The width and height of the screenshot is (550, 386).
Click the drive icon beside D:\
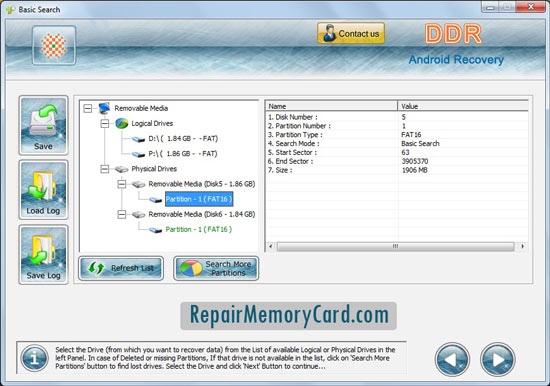pyautogui.click(x=139, y=139)
